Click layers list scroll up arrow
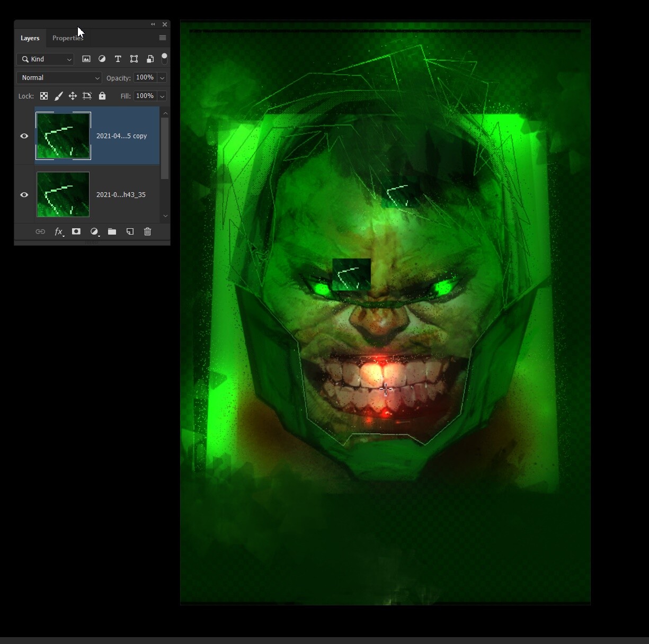 pos(165,113)
